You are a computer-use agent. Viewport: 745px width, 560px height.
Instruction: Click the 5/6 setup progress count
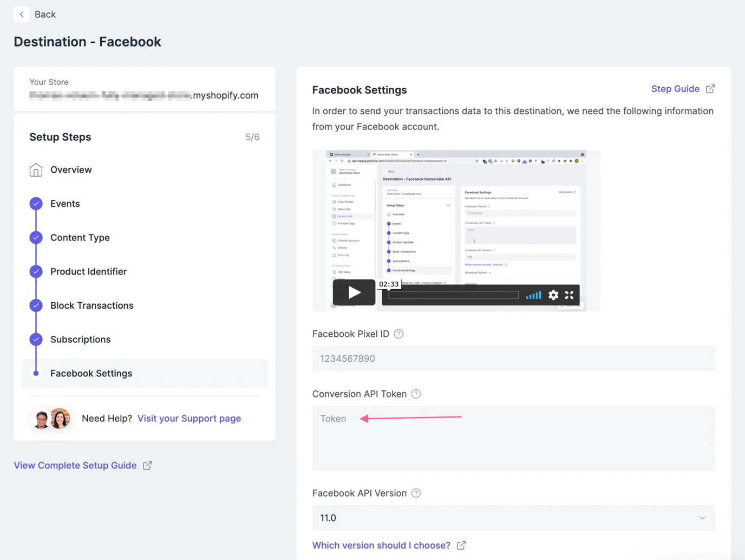[252, 137]
